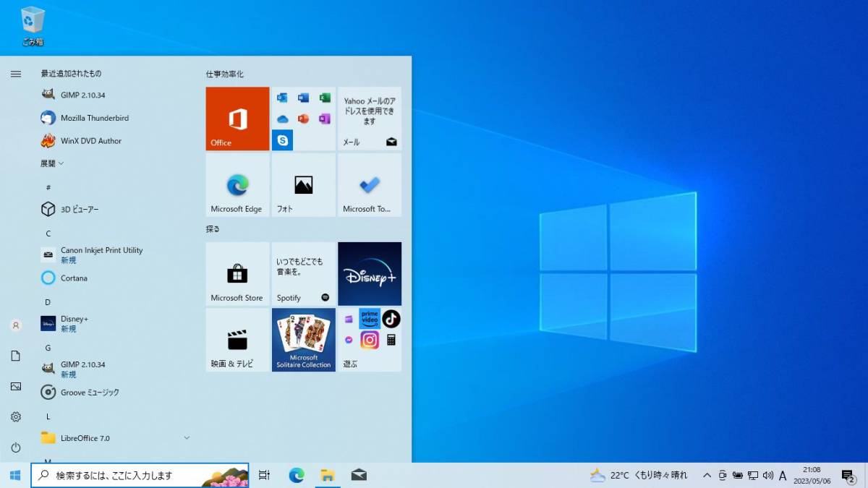Image resolution: width=868 pixels, height=488 pixels.
Task: Open Pictures from the Start sidebar
Action: point(16,386)
